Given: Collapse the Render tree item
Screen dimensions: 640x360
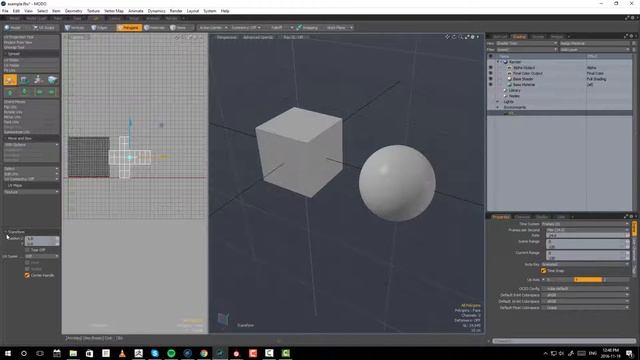Looking at the screenshot, I should pos(498,62).
